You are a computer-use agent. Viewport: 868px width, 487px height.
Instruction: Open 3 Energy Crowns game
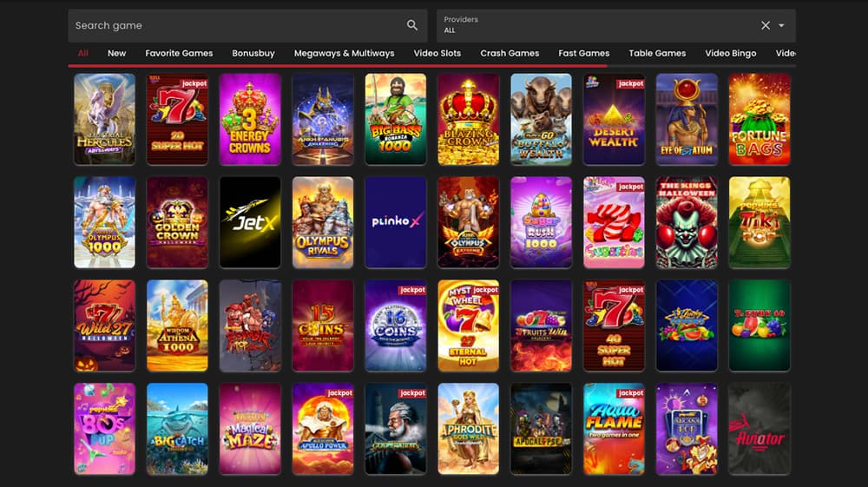click(250, 120)
